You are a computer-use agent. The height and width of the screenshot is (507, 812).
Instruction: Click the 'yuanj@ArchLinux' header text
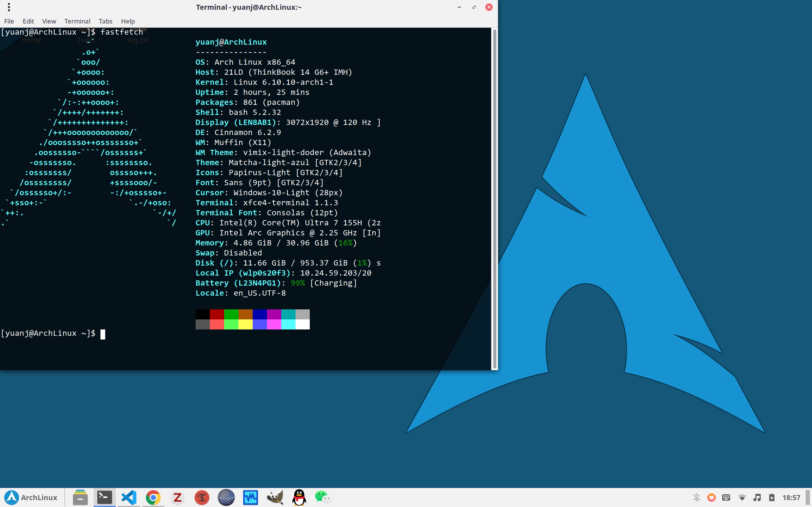(x=231, y=42)
